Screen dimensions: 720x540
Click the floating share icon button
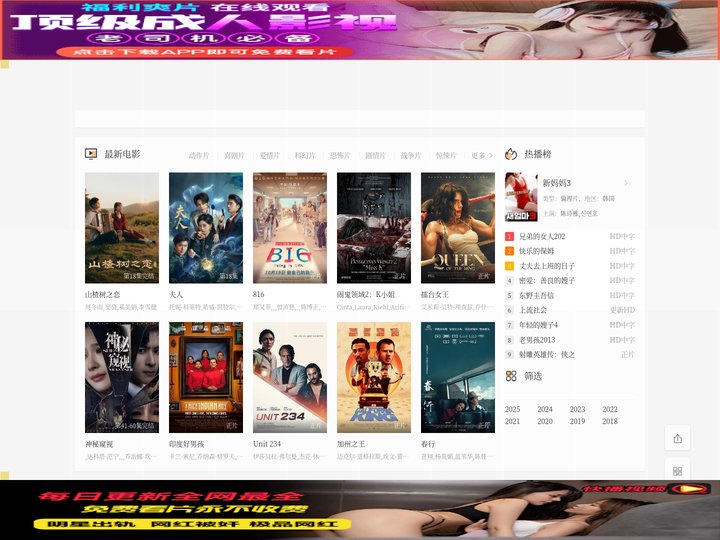click(x=677, y=439)
